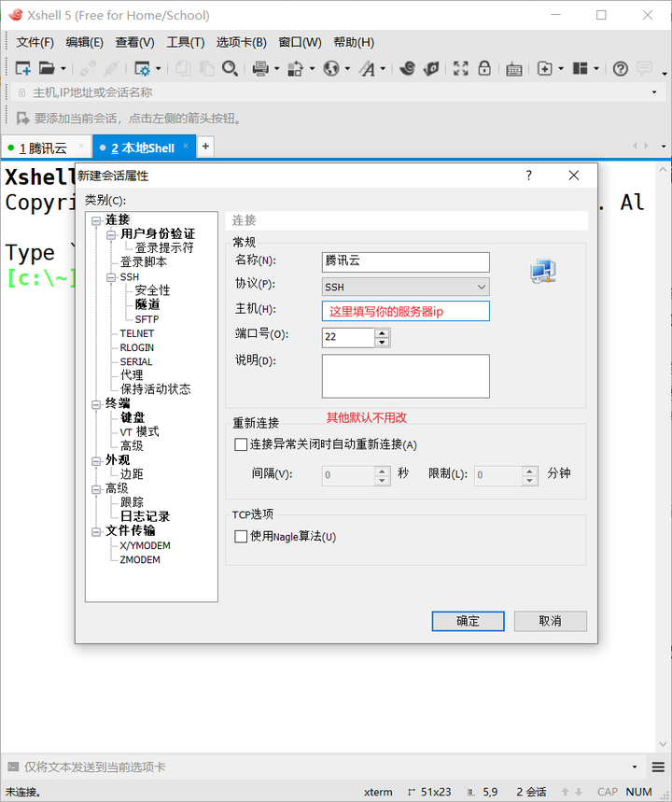Open the 查看(V) menu
Screen dimensions: 672x802
[x=134, y=42]
